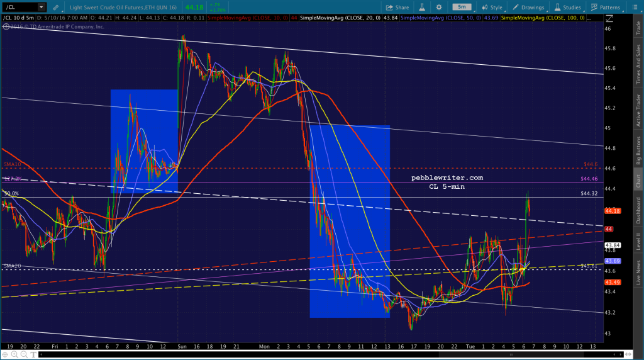644x360 pixels.
Task: Click the zoom in magnifier icon
Action: (x=14, y=354)
